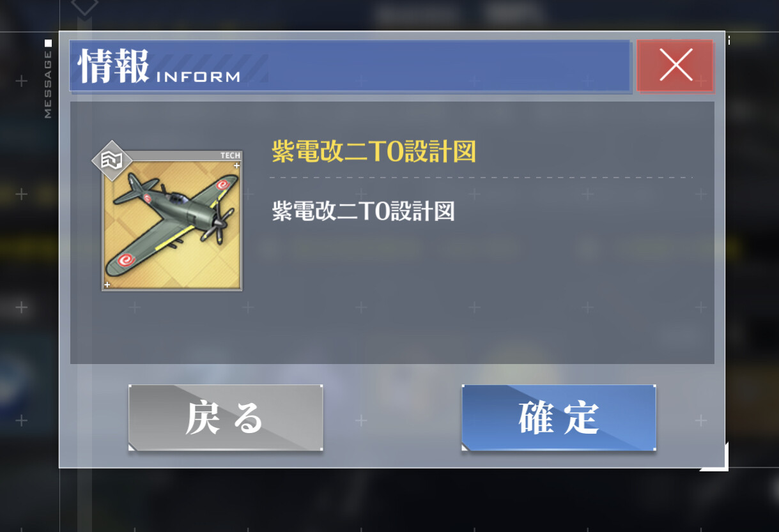
Task: Click the blueprint diamond badge on thumbnail
Action: pos(112,161)
